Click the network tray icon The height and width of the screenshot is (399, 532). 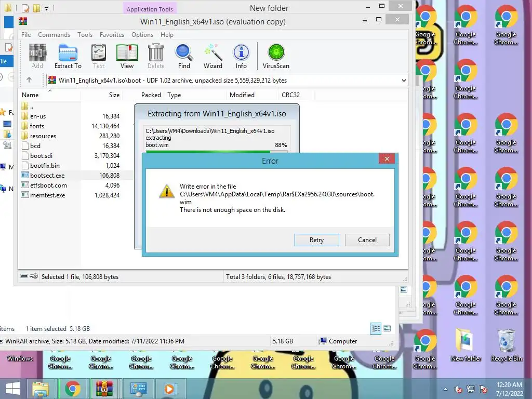pyautogui.click(x=471, y=389)
